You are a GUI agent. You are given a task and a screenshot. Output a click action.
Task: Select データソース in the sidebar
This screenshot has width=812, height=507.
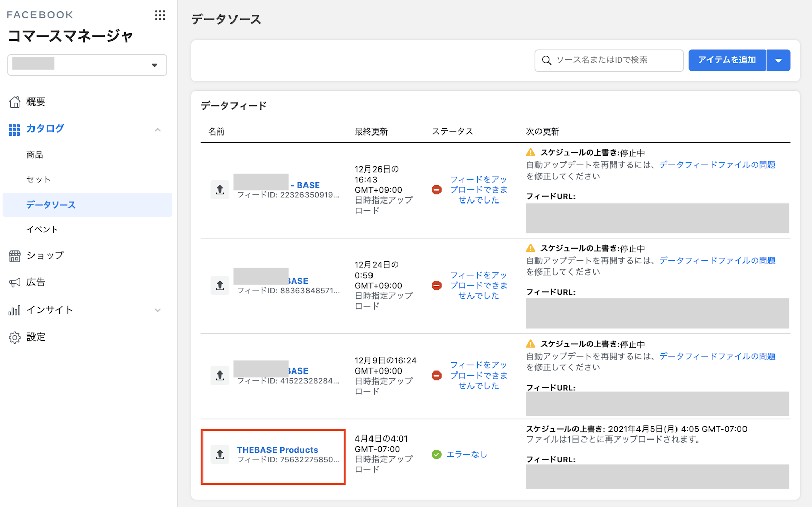pyautogui.click(x=87, y=205)
